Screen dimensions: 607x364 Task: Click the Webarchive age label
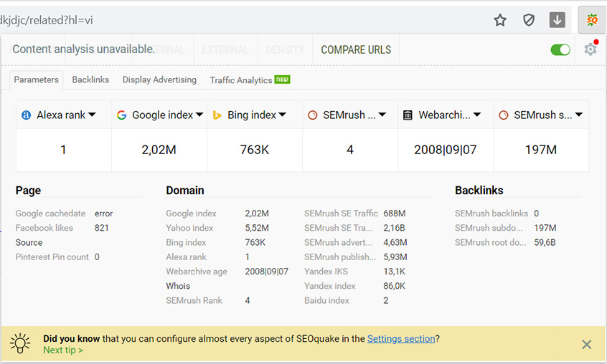(197, 272)
